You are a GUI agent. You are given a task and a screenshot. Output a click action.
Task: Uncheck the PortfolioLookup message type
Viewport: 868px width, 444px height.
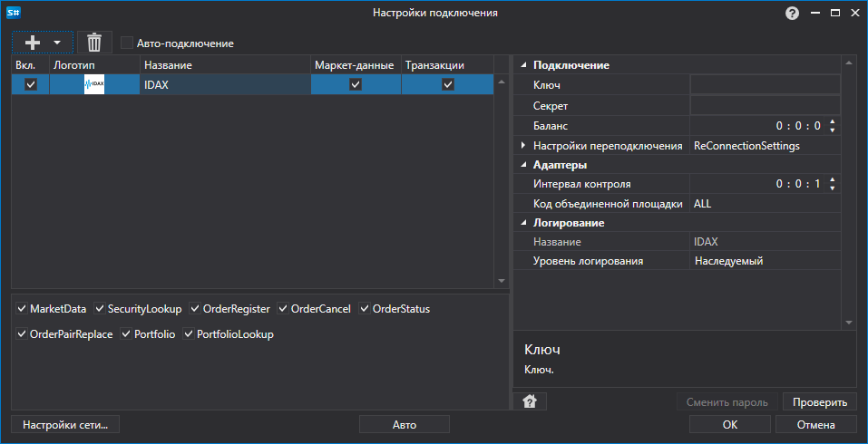click(189, 334)
